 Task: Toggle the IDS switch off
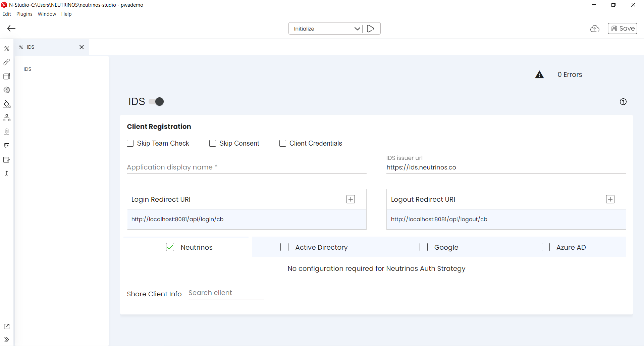pyautogui.click(x=156, y=101)
